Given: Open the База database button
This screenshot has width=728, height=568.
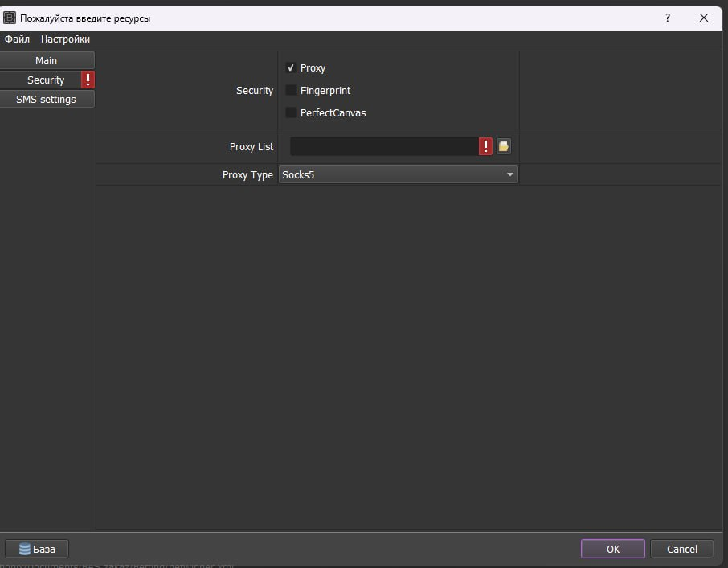Looking at the screenshot, I should [37, 549].
